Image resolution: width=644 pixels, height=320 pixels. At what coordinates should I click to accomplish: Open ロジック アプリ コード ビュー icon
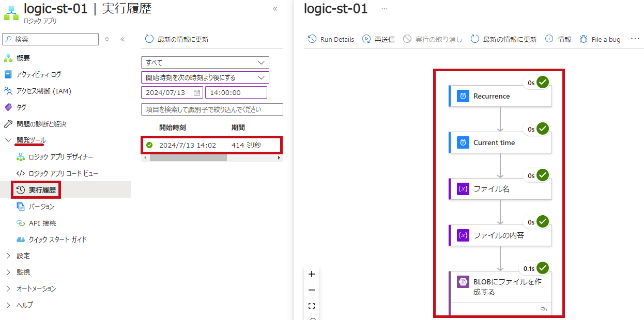[21, 173]
